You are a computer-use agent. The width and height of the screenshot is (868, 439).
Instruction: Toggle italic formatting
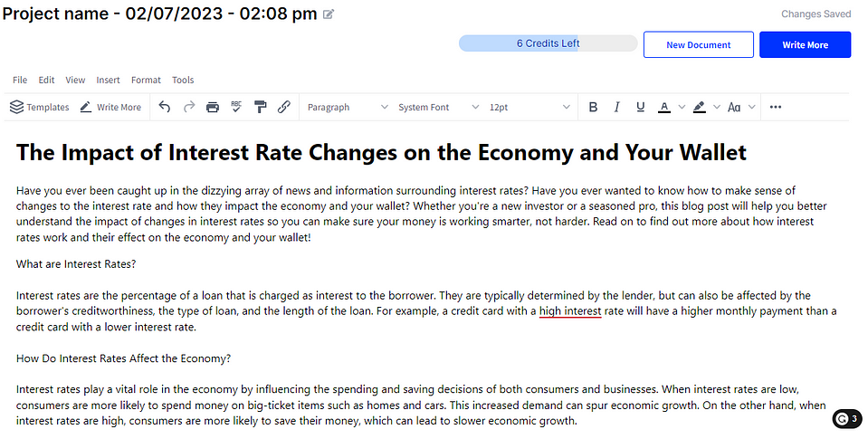(616, 107)
